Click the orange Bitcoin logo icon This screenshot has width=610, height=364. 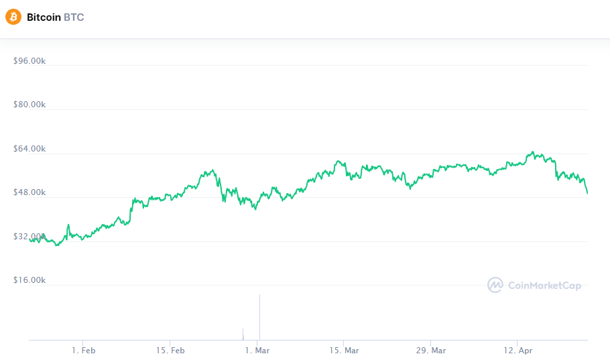[x=13, y=17]
